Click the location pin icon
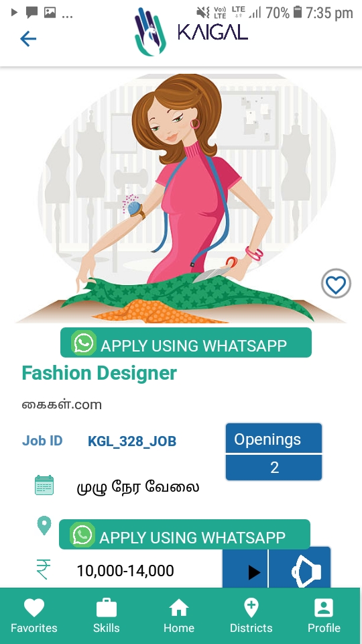The image size is (362, 644). (44, 525)
